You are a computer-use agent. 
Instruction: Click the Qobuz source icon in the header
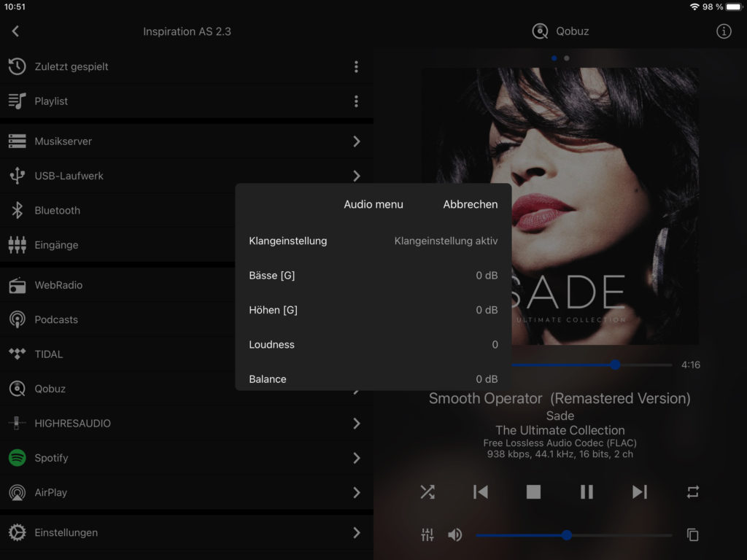pos(540,31)
